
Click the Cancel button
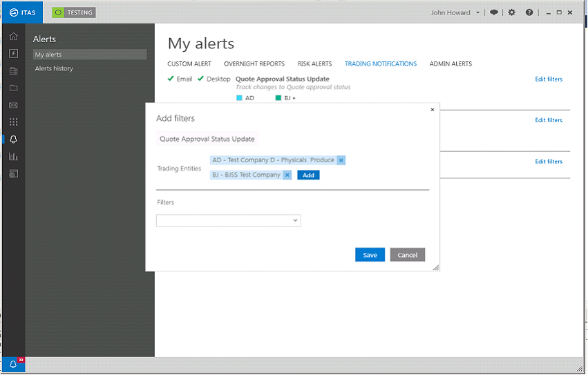click(x=407, y=255)
